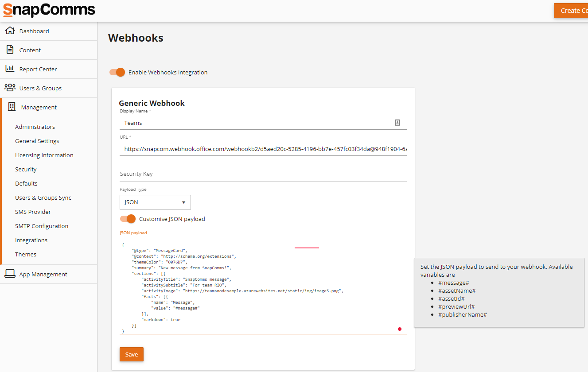Toggle Enable Webhooks Integration switch
This screenshot has height=372, width=588.
pos(117,72)
